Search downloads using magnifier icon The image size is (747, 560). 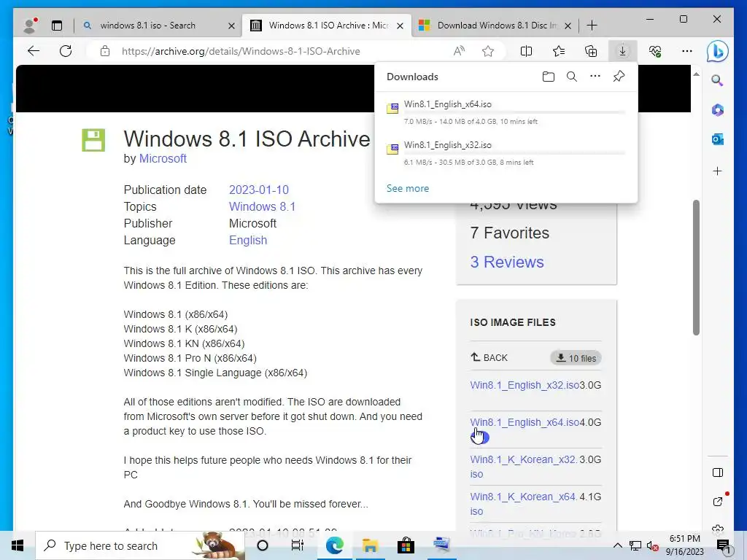[x=572, y=77]
